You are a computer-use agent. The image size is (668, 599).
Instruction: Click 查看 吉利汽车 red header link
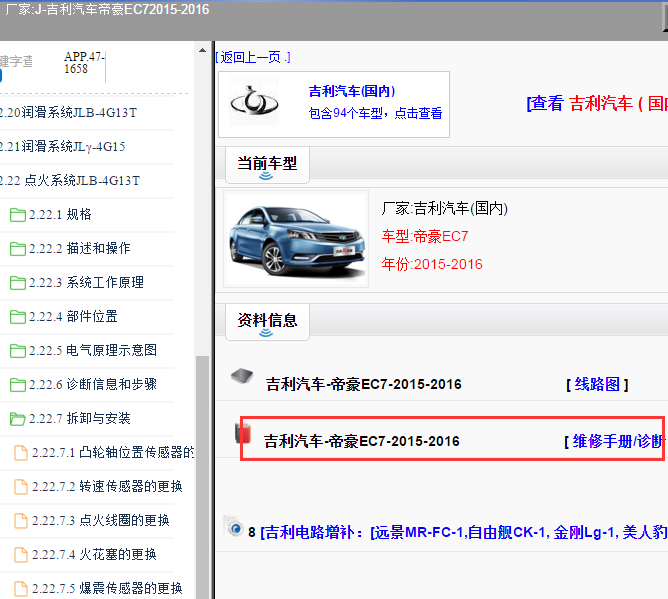point(597,104)
